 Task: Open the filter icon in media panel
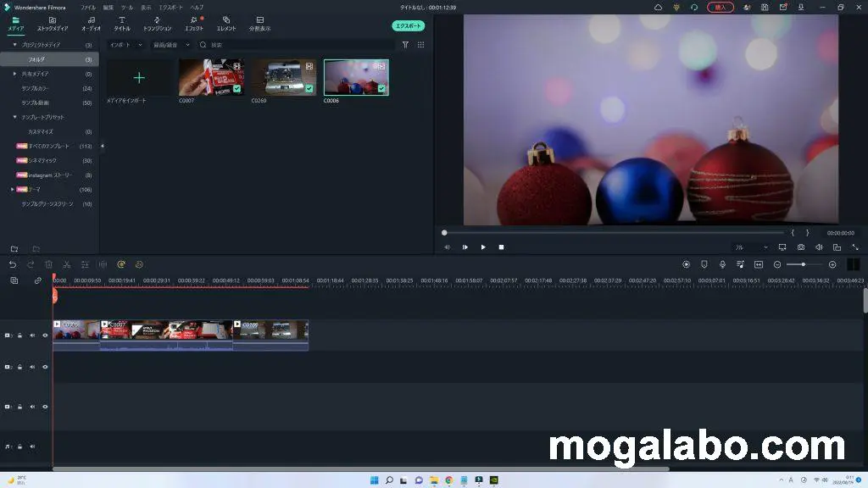pos(405,45)
